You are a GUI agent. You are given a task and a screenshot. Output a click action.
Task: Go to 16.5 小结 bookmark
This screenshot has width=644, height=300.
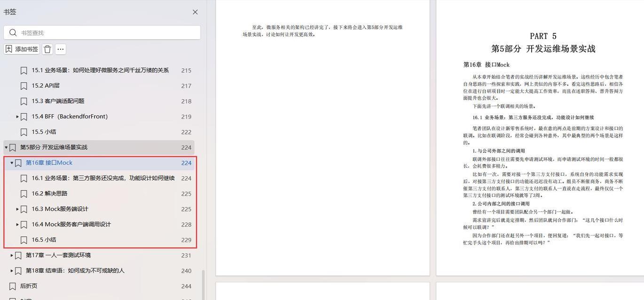pyautogui.click(x=44, y=240)
